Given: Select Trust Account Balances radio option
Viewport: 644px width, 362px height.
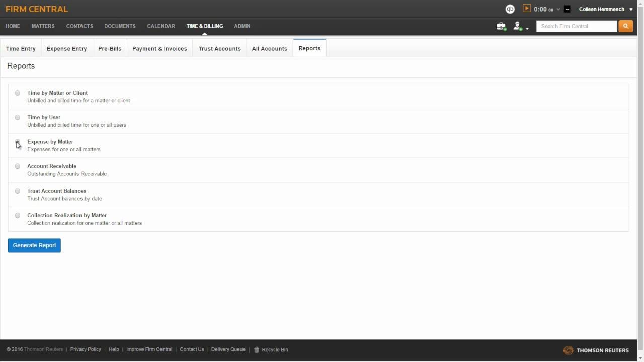Looking at the screenshot, I should (18, 191).
